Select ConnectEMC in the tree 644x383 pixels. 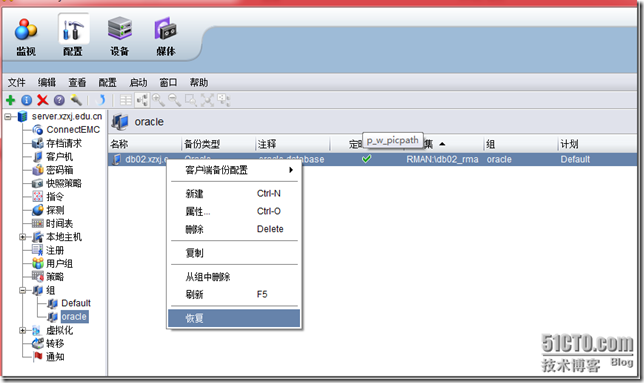click(x=73, y=130)
